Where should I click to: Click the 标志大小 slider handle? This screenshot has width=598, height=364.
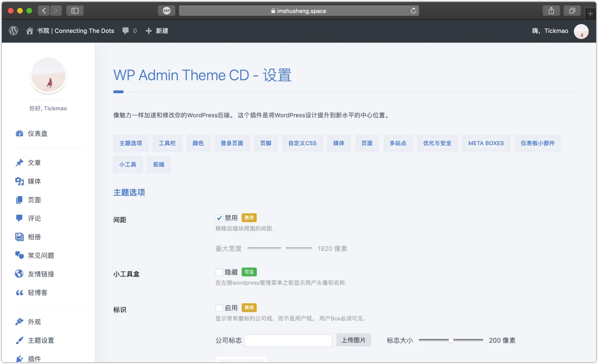[x=451, y=340]
